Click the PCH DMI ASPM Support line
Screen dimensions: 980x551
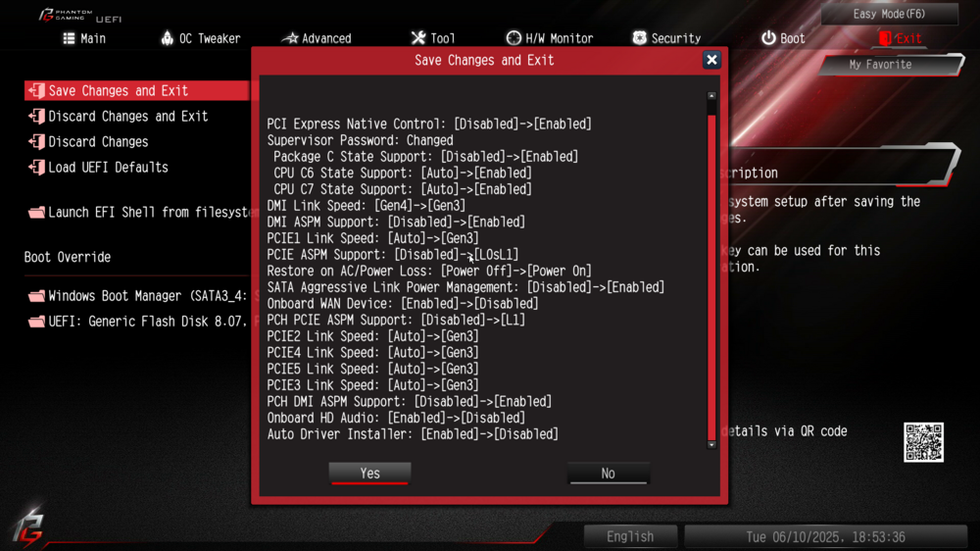pyautogui.click(x=410, y=402)
